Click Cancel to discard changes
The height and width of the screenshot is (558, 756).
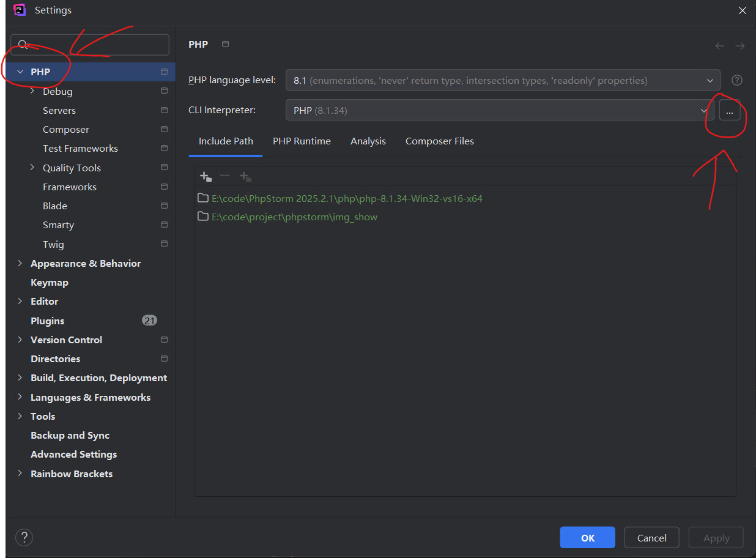click(651, 537)
